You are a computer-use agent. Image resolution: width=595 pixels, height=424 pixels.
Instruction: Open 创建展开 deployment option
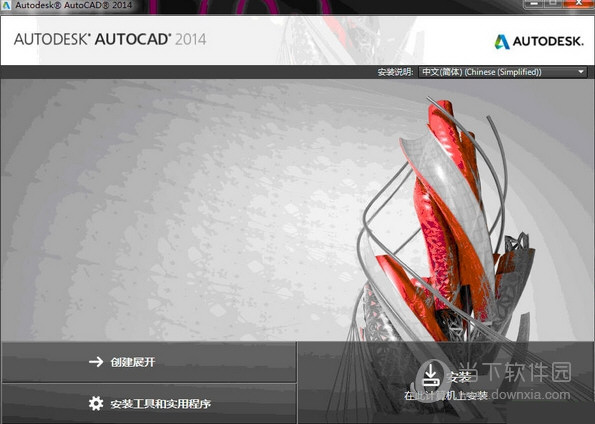(149, 362)
